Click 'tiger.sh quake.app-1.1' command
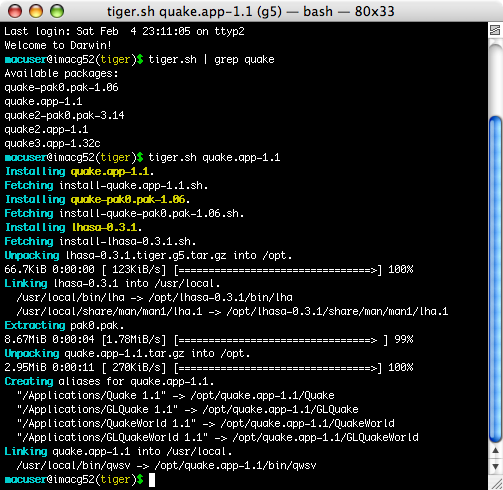The width and height of the screenshot is (503, 490). coord(214,157)
